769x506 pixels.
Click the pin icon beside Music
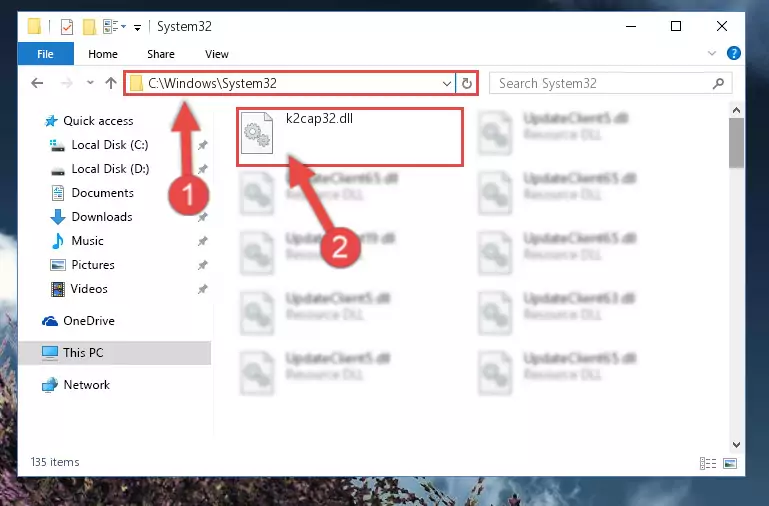click(x=203, y=241)
